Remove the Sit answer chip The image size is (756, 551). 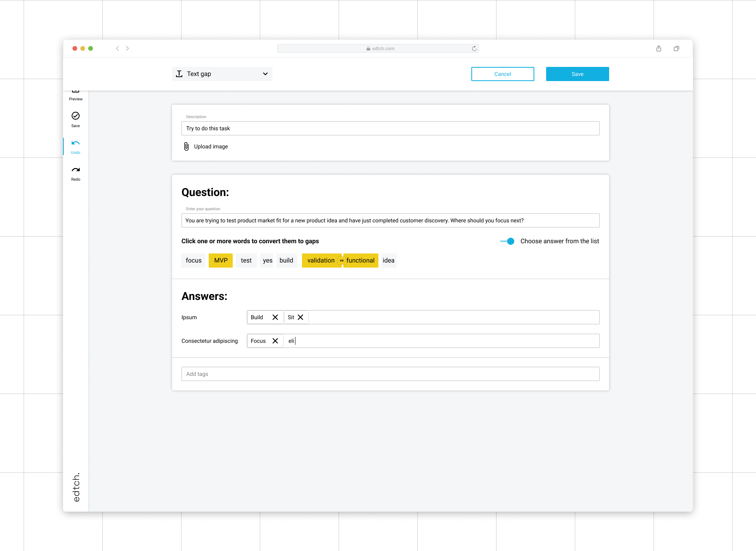[300, 317]
